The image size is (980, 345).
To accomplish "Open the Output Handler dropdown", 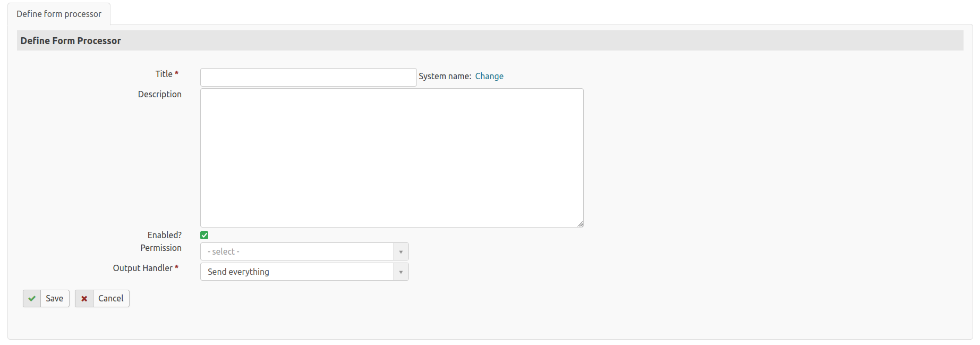I will coord(297,272).
